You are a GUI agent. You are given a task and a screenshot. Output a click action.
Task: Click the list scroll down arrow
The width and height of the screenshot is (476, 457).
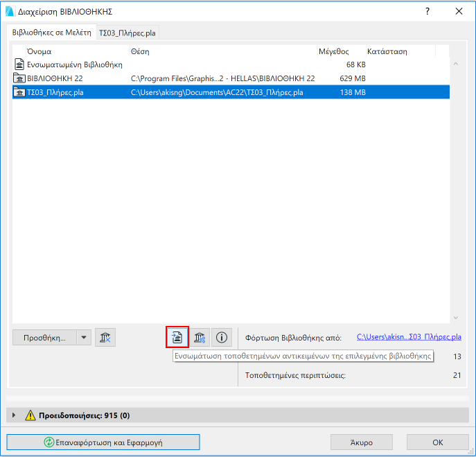[456, 318]
